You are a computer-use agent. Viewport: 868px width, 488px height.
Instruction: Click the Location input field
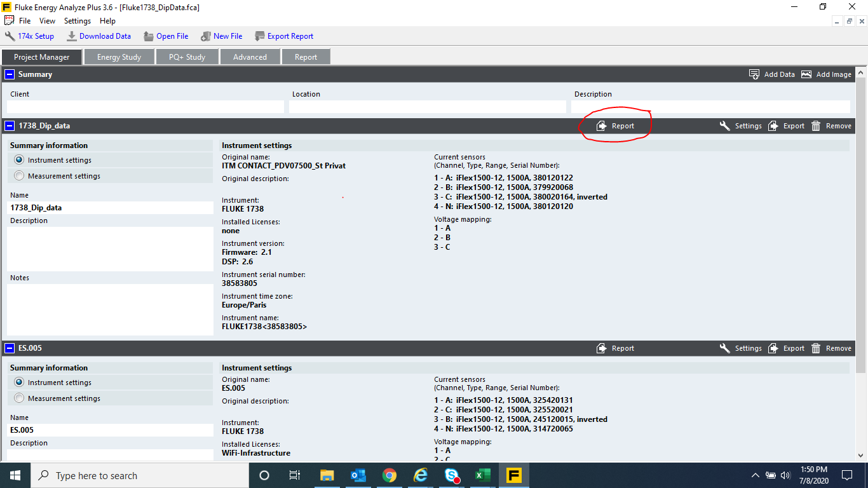pyautogui.click(x=428, y=106)
